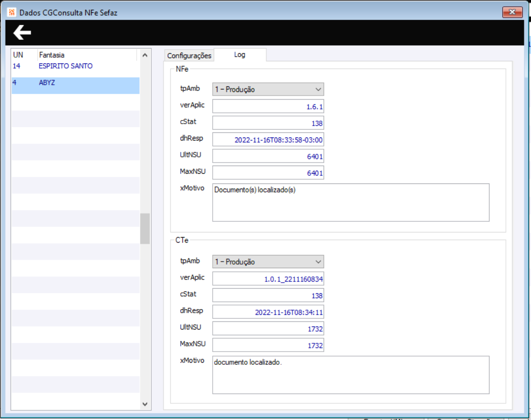Click the UN column header
The image size is (531, 420).
coord(25,55)
